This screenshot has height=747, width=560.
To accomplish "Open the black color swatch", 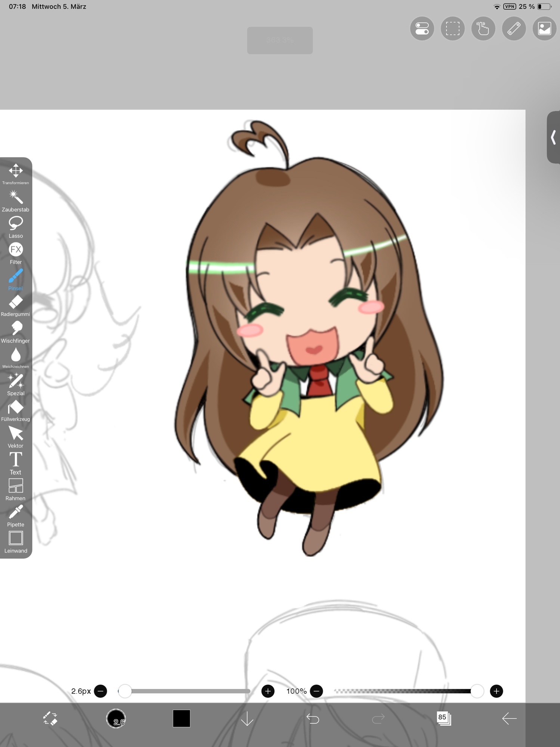I will [182, 718].
